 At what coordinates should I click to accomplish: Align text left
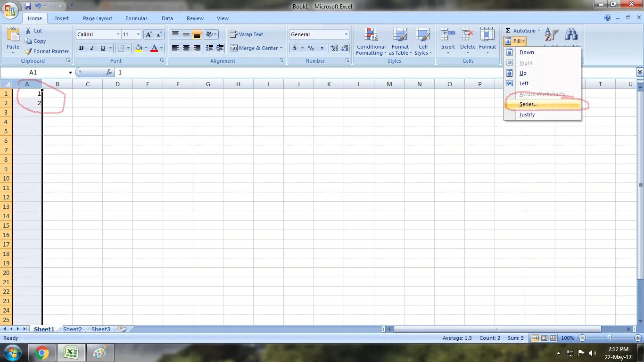point(175,48)
